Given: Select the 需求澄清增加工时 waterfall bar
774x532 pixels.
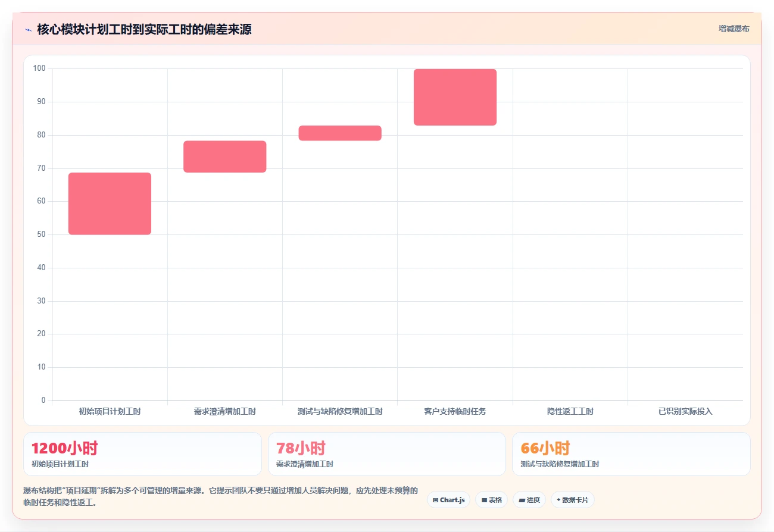Looking at the screenshot, I should 224,157.
